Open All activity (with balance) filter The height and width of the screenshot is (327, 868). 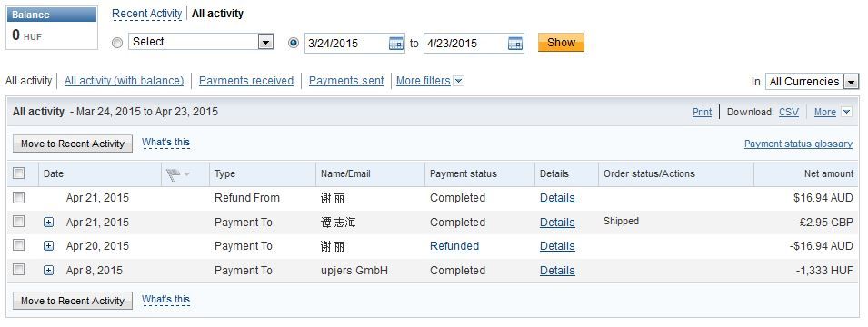click(x=124, y=81)
